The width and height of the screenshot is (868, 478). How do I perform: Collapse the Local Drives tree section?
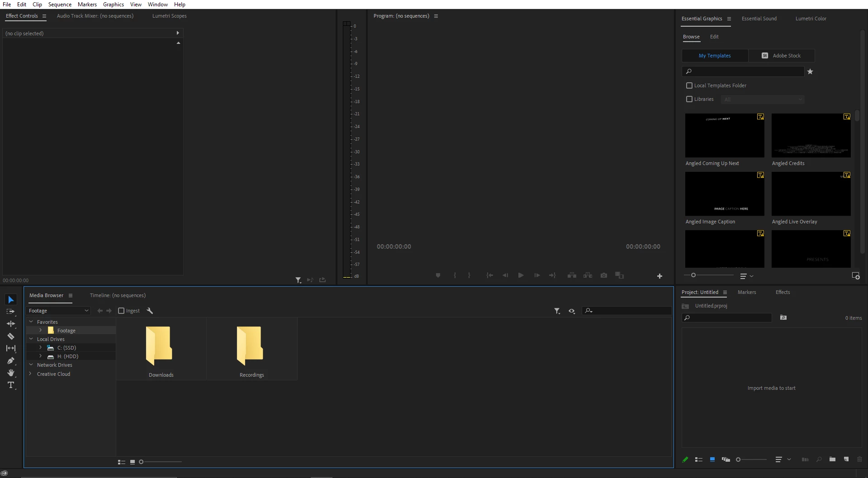pos(31,339)
